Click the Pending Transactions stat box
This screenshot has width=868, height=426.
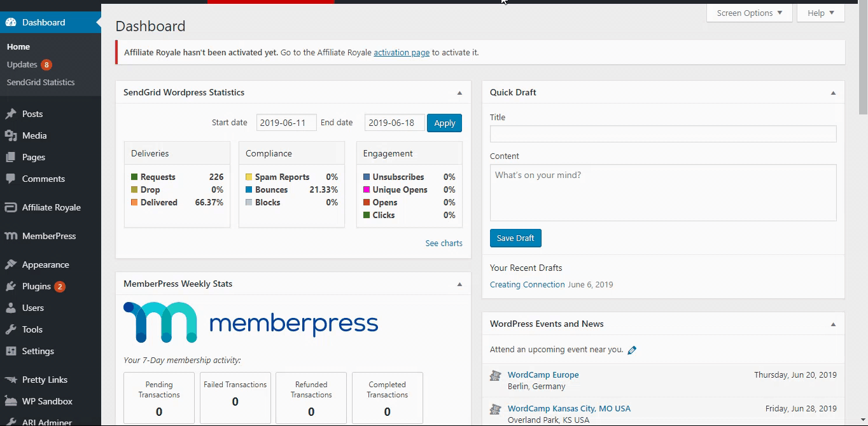tap(159, 398)
